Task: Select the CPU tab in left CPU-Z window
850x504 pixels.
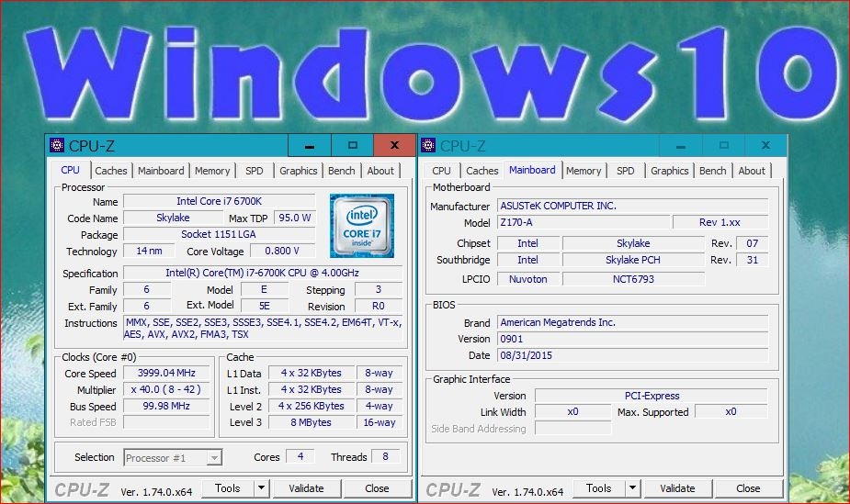Action: coord(70,170)
